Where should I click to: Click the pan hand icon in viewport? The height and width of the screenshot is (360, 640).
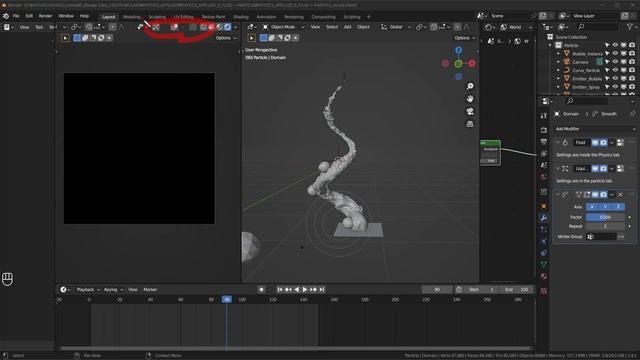[470, 99]
